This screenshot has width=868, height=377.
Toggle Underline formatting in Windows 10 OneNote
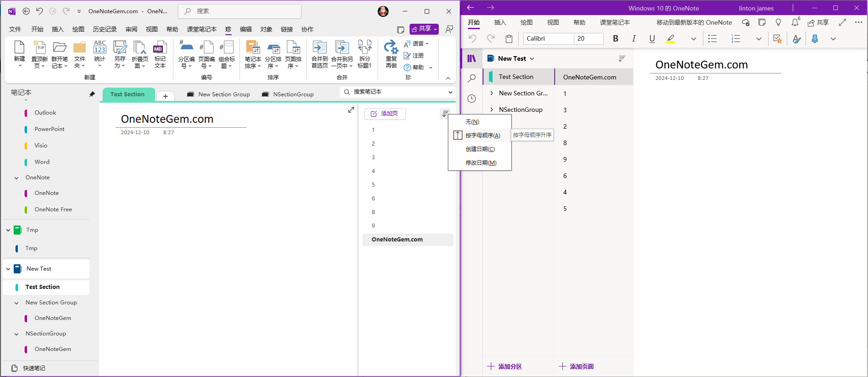click(652, 39)
